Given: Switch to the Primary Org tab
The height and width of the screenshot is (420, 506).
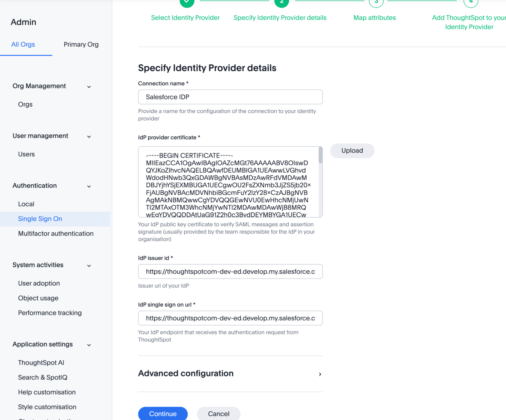Looking at the screenshot, I should point(81,45).
